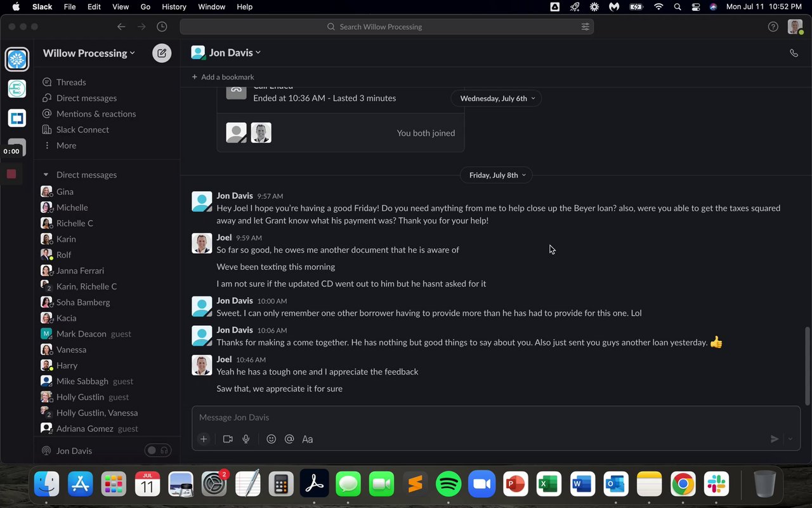The image size is (812, 508).
Task: Open the direct message with Rolf
Action: pyautogui.click(x=63, y=255)
